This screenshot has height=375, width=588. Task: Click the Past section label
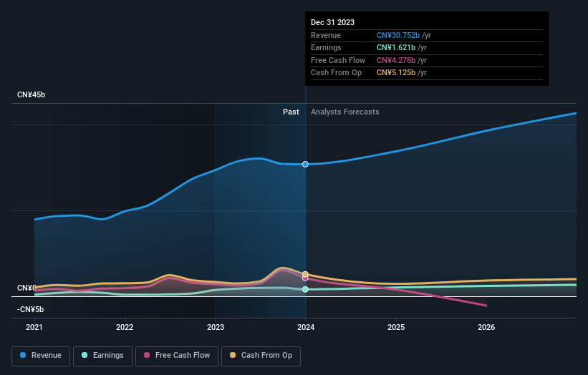click(291, 112)
